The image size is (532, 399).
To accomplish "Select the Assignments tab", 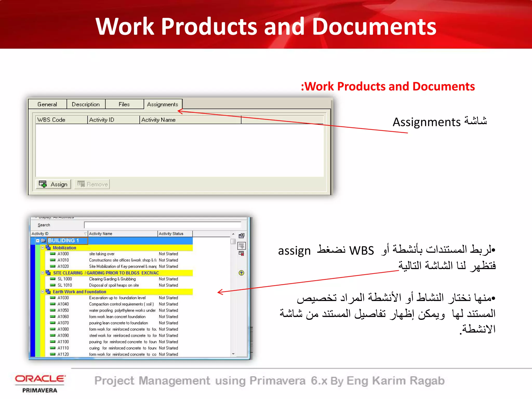I will (163, 104).
